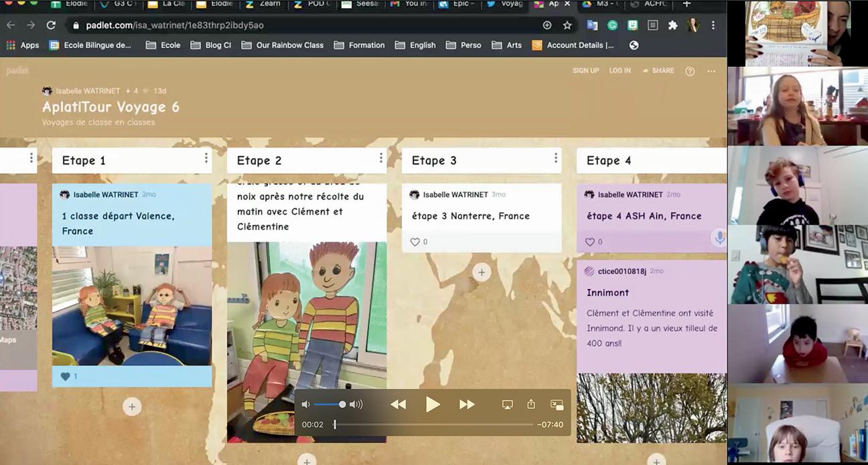Adjust the volume slider knob
This screenshot has width=868, height=465.
(x=342, y=404)
